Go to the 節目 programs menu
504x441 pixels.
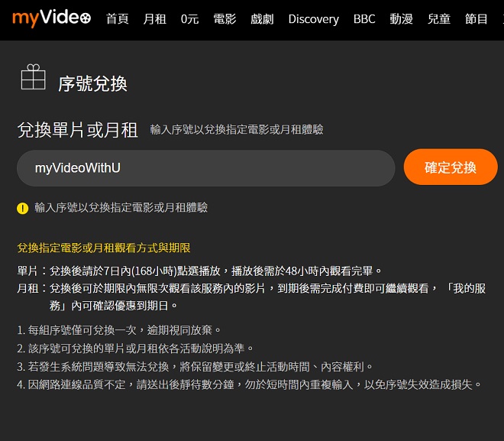pyautogui.click(x=476, y=19)
